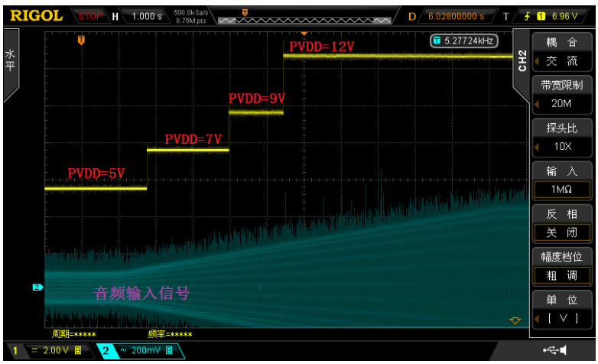Screen dimensions: 598x364
Task: Click the USB connection status icon
Action: (x=550, y=350)
